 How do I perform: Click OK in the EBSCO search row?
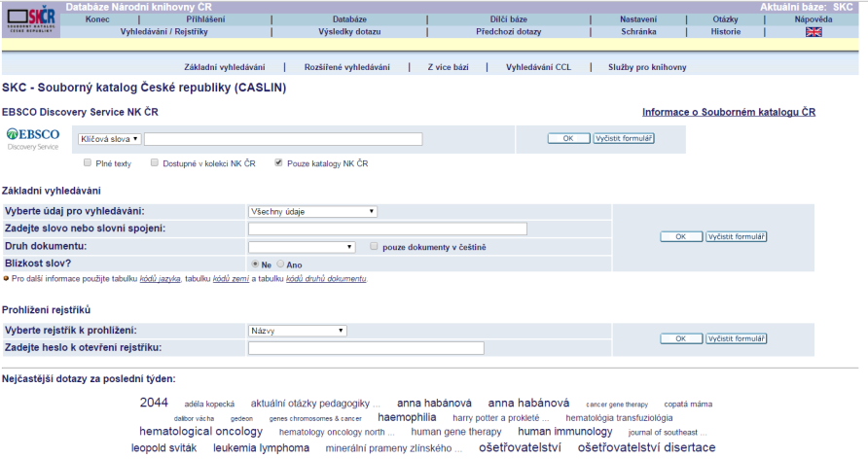(568, 138)
